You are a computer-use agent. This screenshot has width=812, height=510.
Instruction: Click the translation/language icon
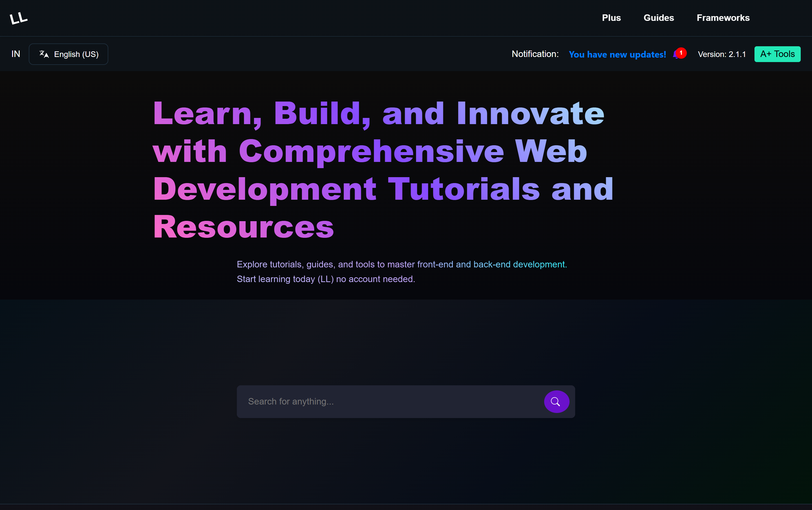[x=43, y=54]
